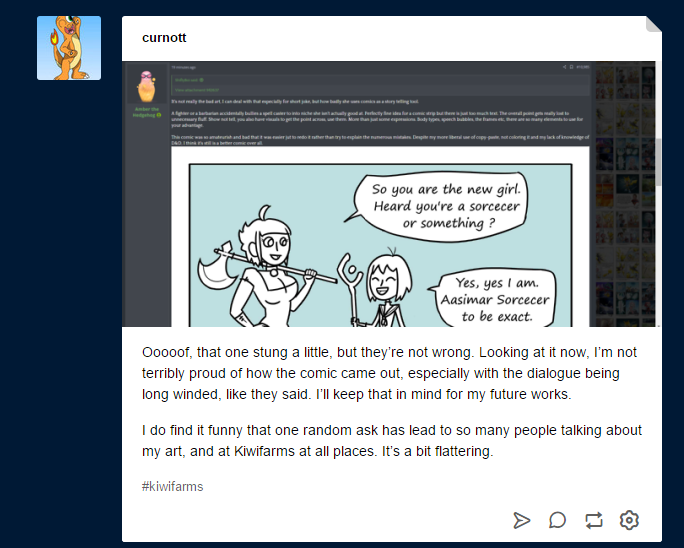684x548 pixels.
Task: Click the Amber the Hedgehog username
Action: click(147, 112)
